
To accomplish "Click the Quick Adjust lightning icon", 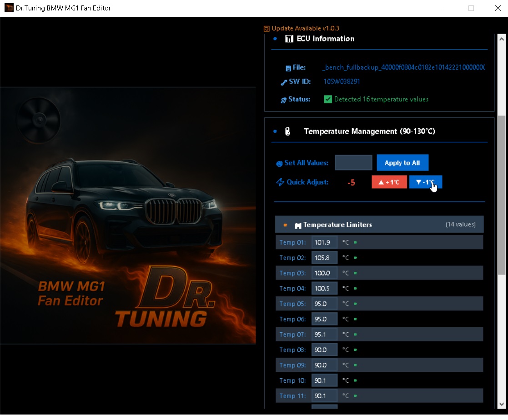I will [x=280, y=182].
